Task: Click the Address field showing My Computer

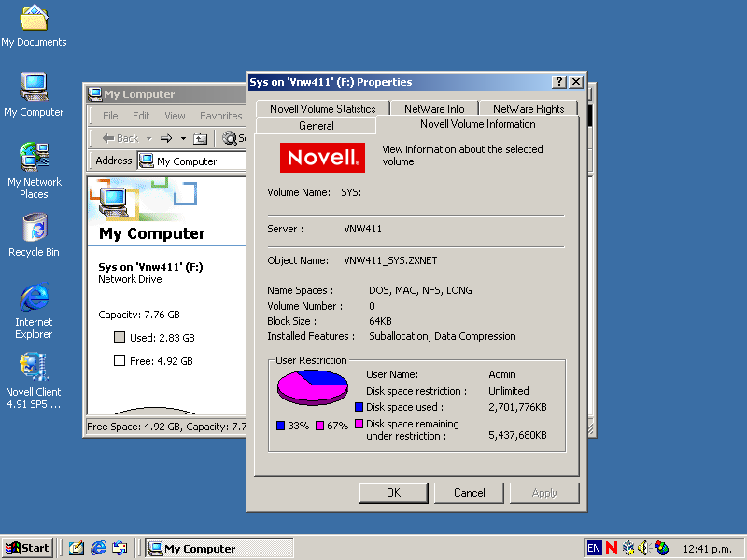Action: (x=191, y=161)
